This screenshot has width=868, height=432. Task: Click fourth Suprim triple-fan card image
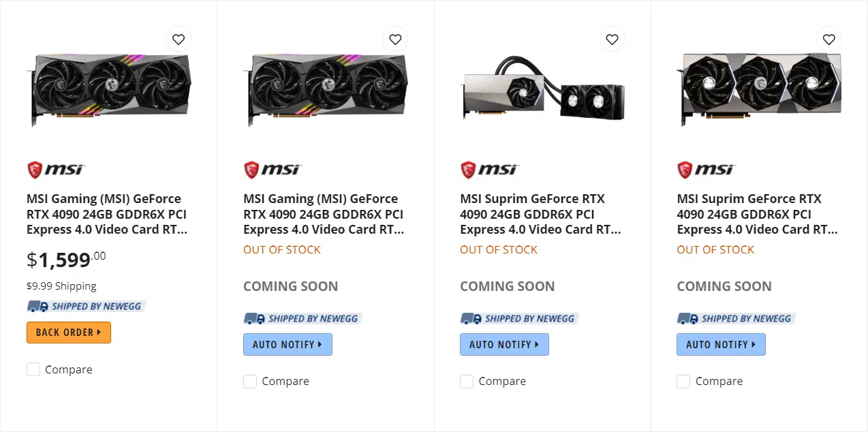click(760, 89)
